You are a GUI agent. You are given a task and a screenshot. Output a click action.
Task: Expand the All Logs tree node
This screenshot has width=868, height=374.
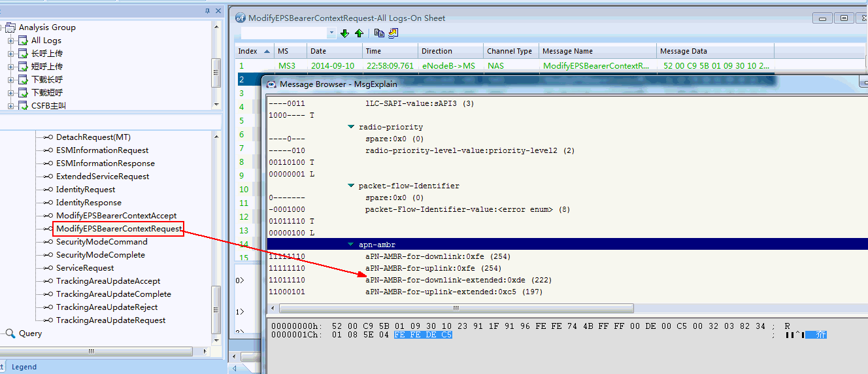point(10,41)
